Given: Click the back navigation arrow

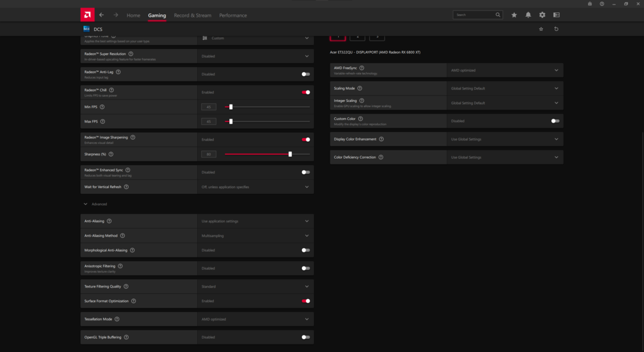Looking at the screenshot, I should tap(101, 15).
